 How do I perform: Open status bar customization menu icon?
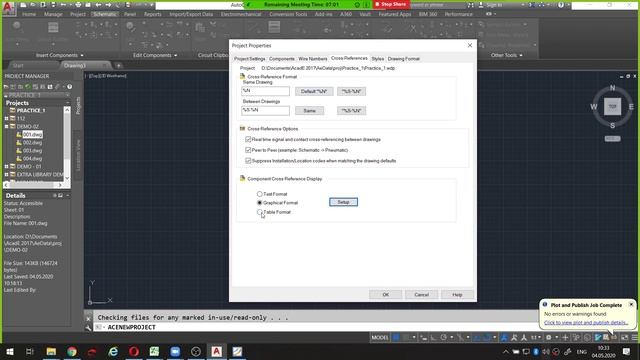(635, 338)
